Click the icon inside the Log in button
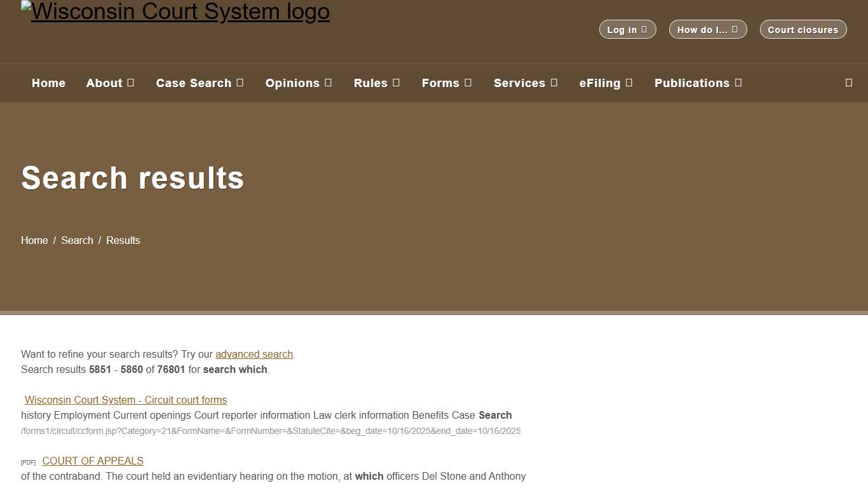 [644, 29]
